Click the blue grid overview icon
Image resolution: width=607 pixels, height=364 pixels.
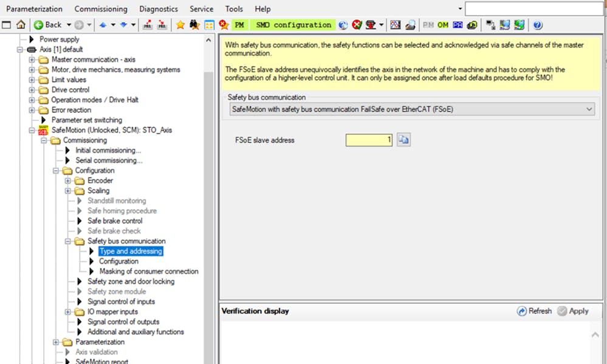click(209, 25)
